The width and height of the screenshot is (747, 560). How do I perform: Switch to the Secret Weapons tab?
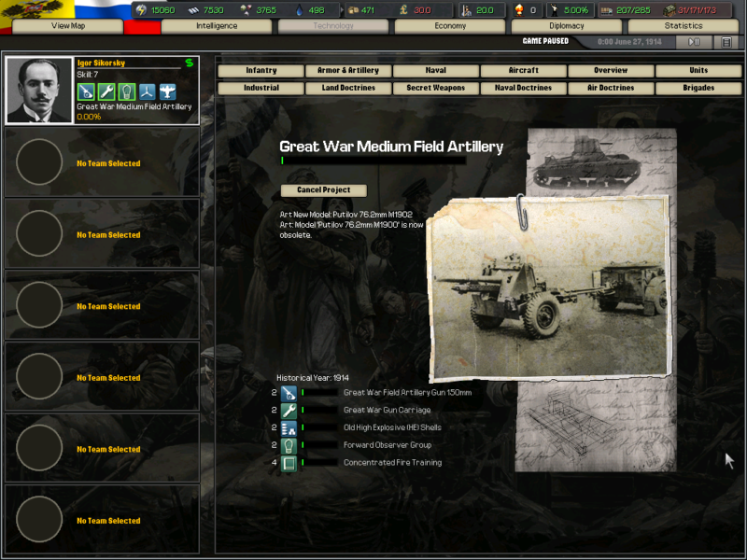(x=435, y=88)
